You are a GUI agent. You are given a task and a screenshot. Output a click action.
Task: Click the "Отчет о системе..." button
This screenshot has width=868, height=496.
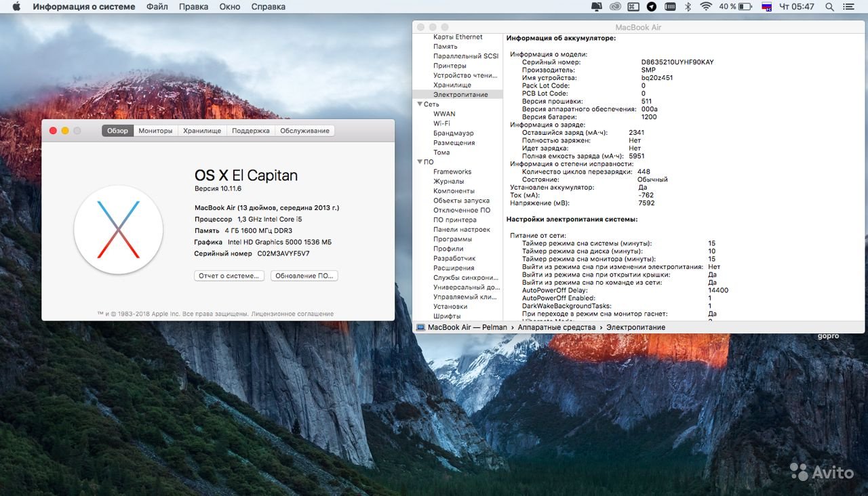229,276
